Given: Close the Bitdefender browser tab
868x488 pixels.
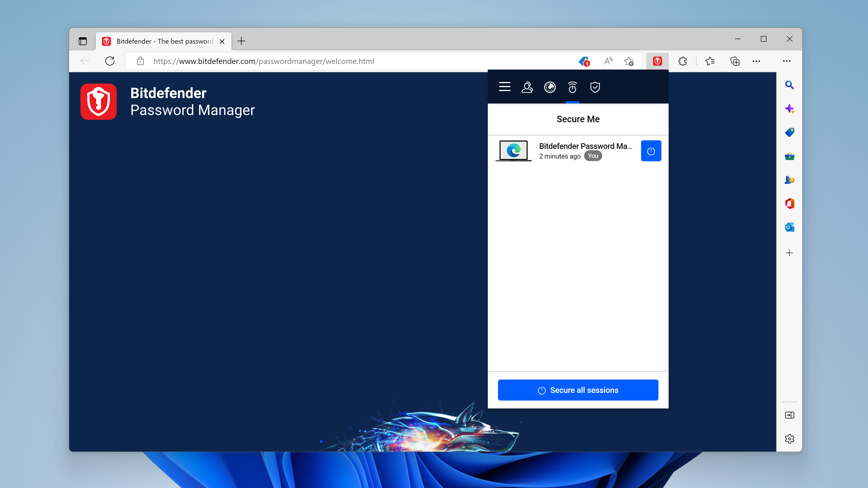Looking at the screenshot, I should click(x=222, y=41).
